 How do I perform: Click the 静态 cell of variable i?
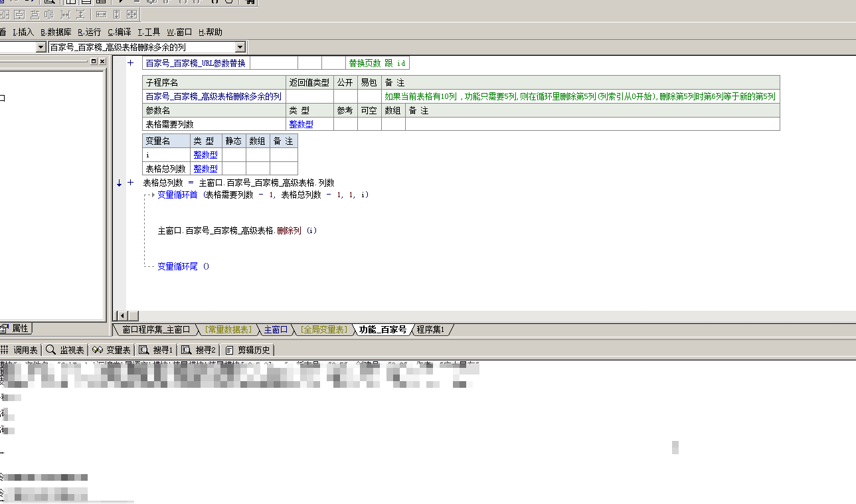[x=234, y=154]
